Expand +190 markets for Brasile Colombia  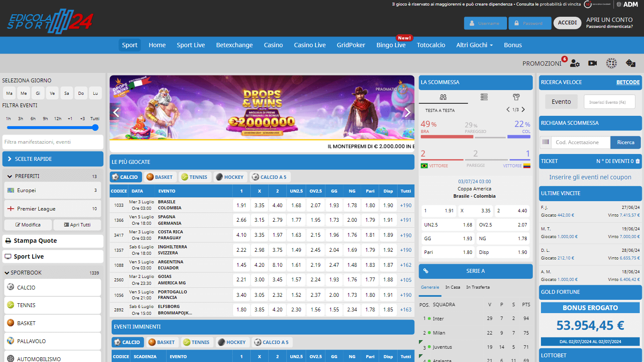[406, 205]
